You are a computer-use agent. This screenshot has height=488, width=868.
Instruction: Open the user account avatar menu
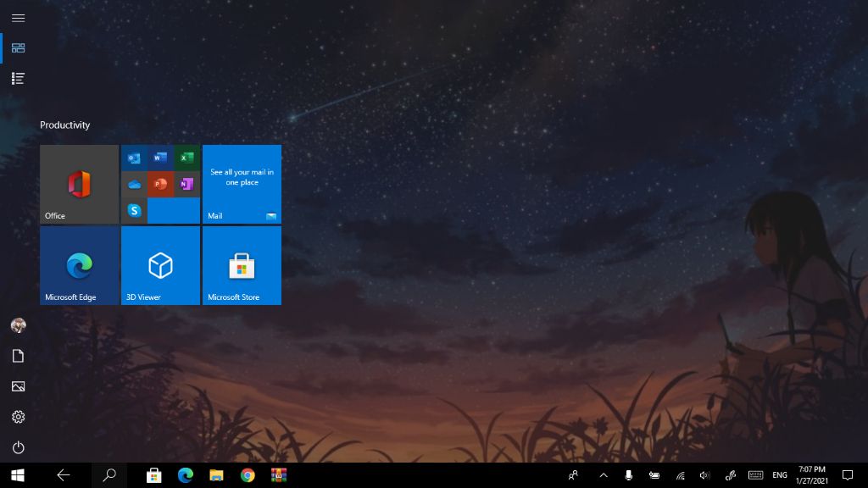tap(19, 325)
